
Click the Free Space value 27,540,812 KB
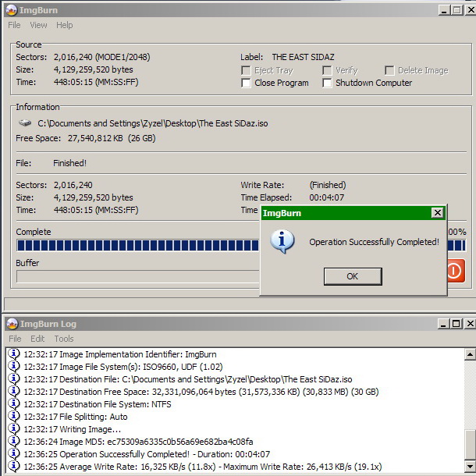(95, 138)
